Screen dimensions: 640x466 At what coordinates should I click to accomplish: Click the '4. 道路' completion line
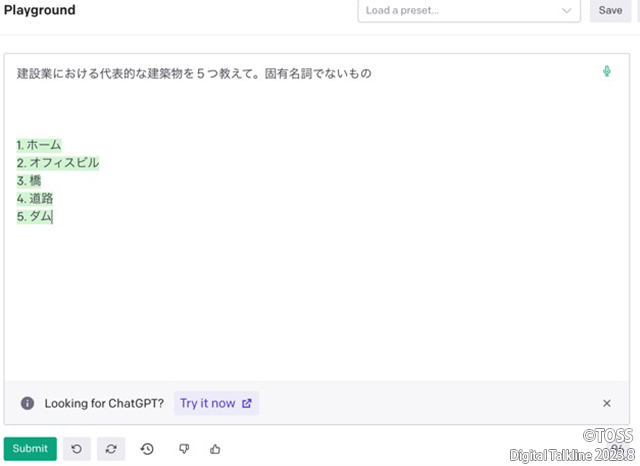point(35,199)
